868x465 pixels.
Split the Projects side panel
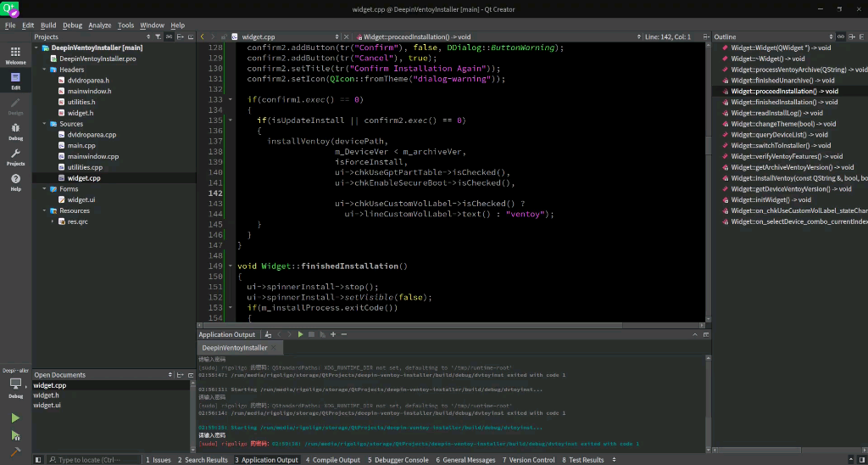180,36
